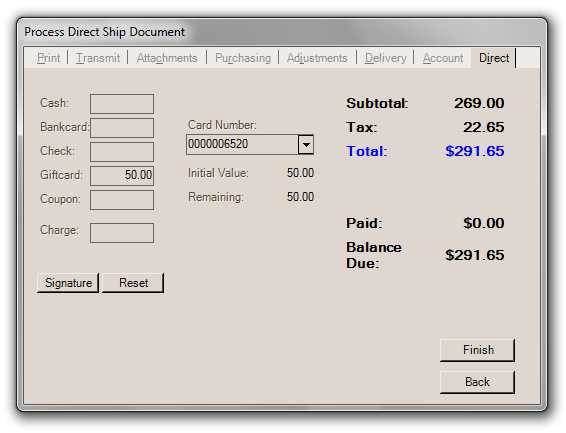Click the Remaining 50.00 amount

[300, 197]
